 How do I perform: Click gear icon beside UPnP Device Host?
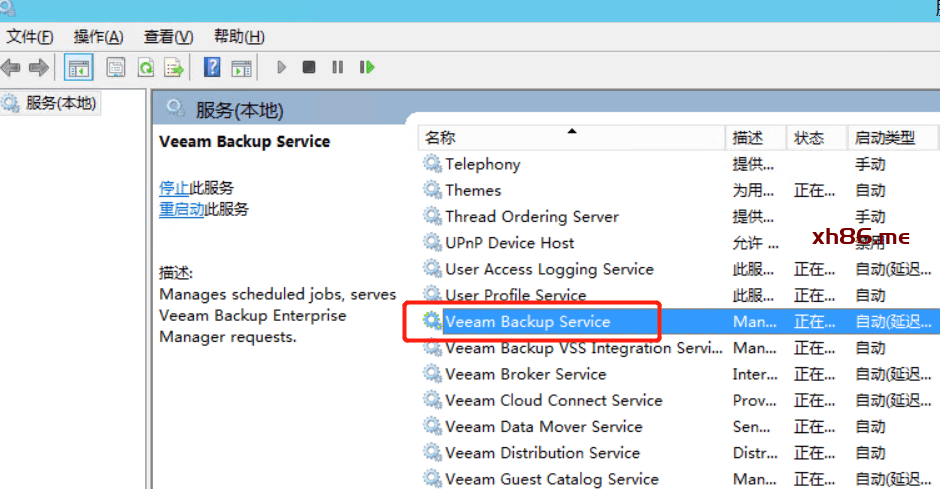[432, 242]
